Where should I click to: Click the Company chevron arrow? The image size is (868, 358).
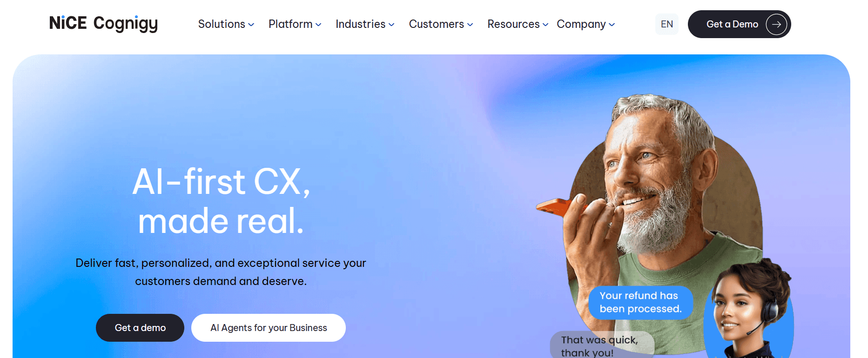click(612, 25)
